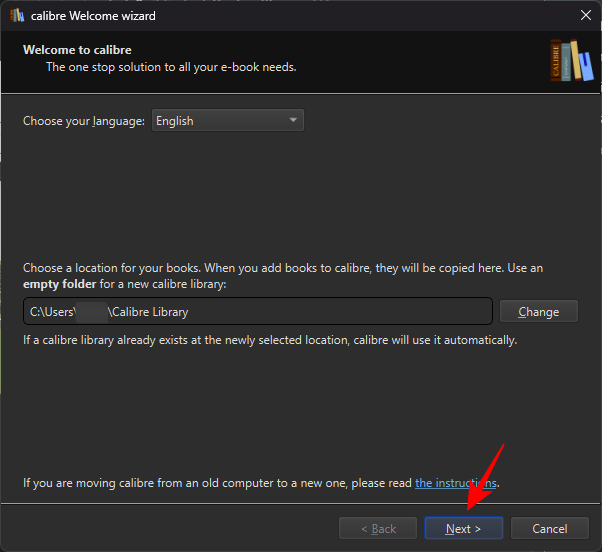Click the Calibre Library path text field
Viewport: 602px width, 552px height.
coord(258,312)
